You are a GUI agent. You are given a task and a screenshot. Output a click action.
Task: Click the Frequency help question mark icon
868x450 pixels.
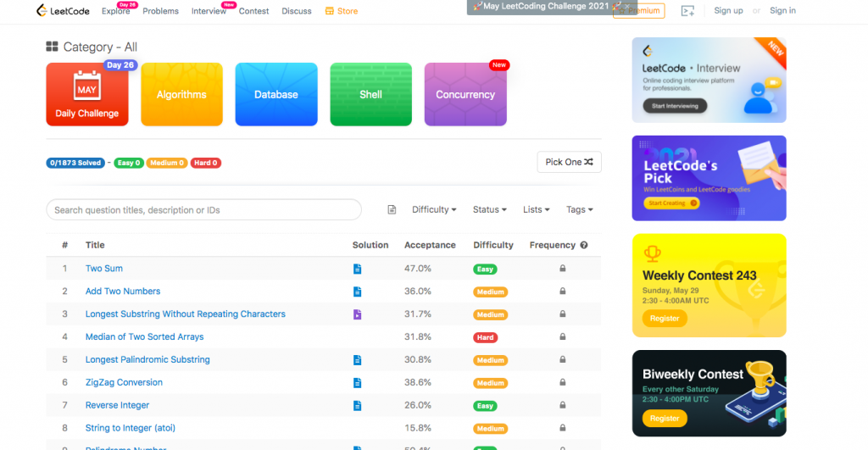click(x=583, y=245)
